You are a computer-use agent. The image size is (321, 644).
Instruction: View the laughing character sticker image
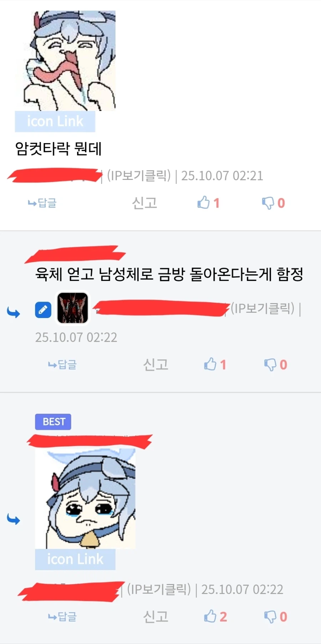coord(70,61)
